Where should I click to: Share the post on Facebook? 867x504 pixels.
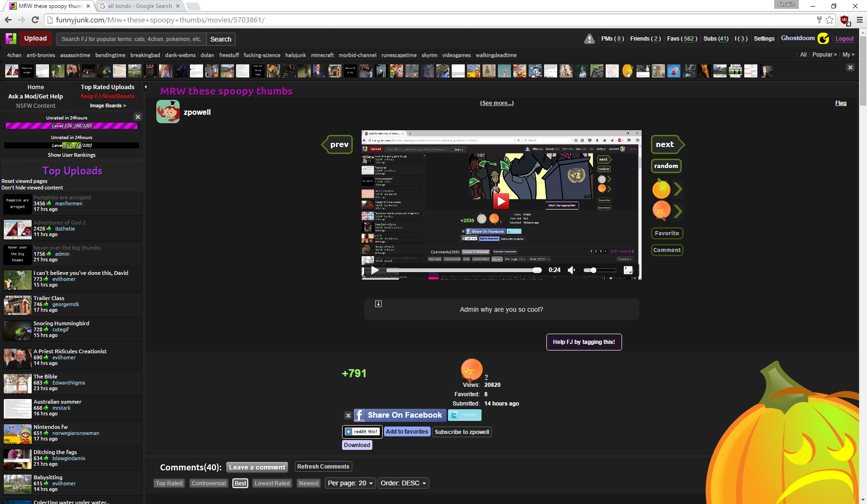pyautogui.click(x=399, y=415)
